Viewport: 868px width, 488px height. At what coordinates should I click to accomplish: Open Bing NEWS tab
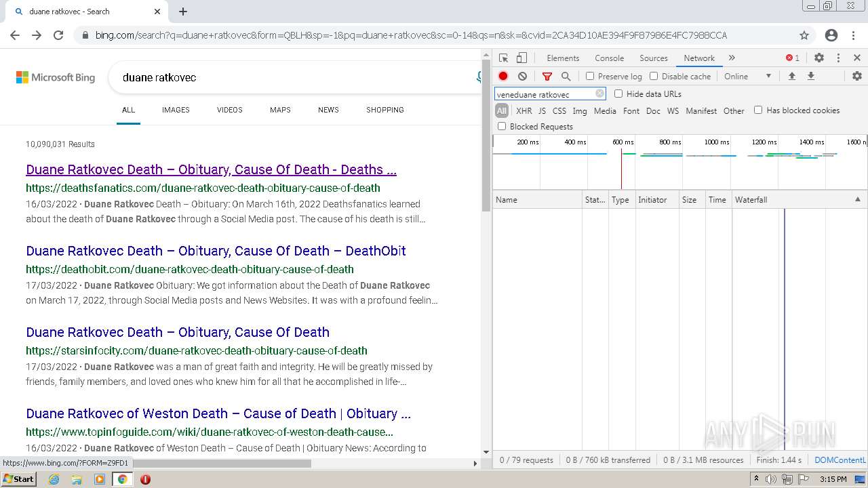tap(328, 110)
